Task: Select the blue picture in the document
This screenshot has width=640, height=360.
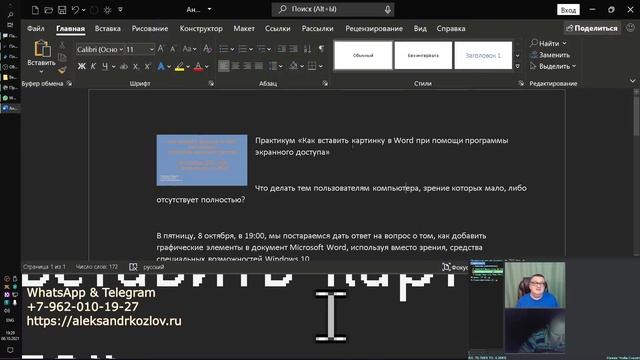Action: (202, 160)
